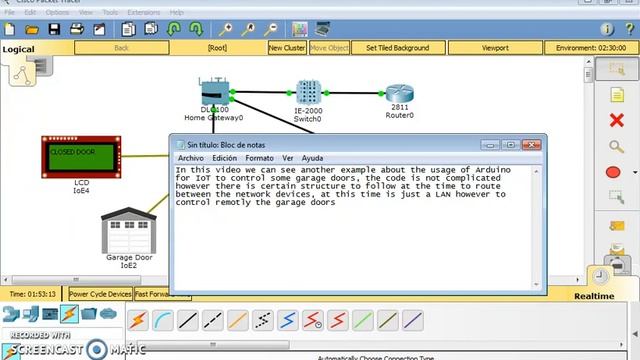Choose the Place Note tool
Viewport: 640px width, 360px height.
[x=617, y=95]
